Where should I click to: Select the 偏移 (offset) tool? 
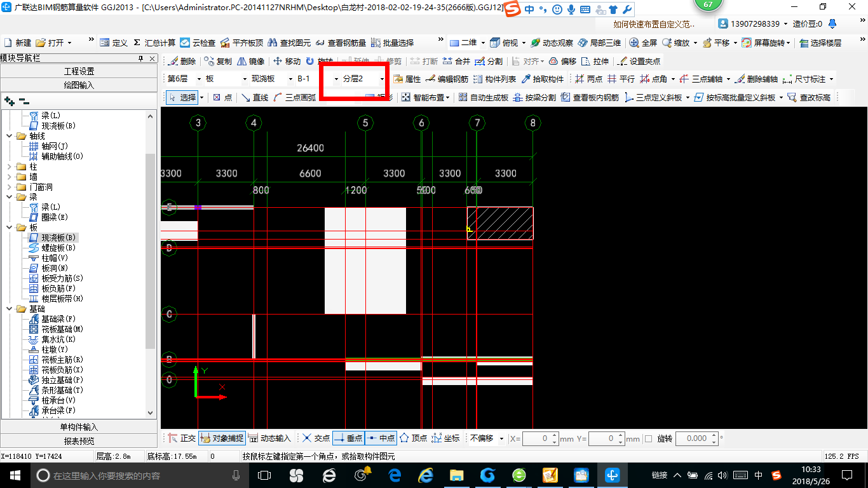[x=563, y=62]
